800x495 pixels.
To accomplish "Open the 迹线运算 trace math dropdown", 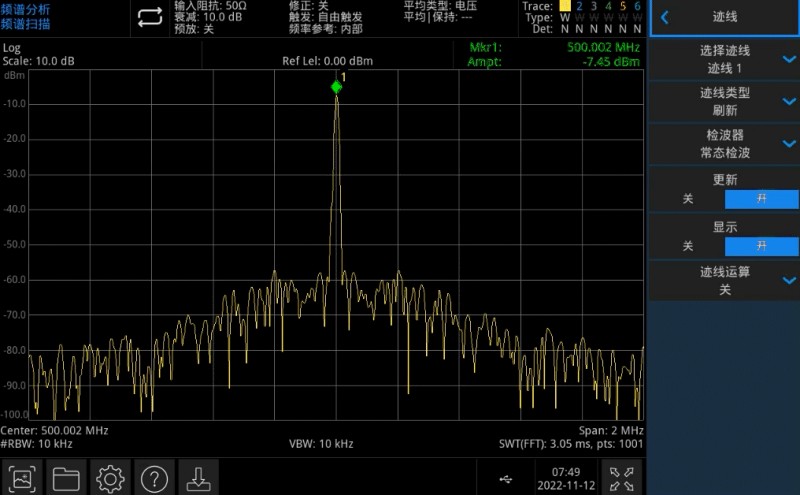I will click(x=789, y=280).
